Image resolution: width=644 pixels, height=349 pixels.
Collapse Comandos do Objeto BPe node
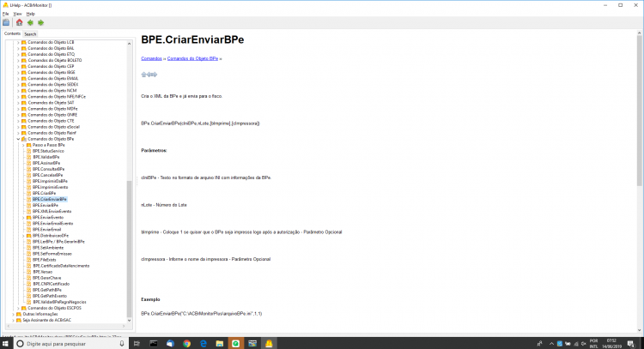[18, 139]
